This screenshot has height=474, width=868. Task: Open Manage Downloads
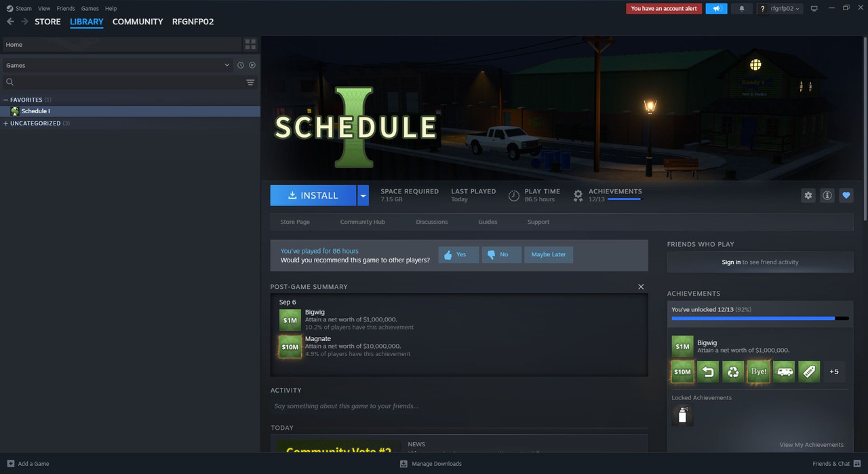pos(431,464)
